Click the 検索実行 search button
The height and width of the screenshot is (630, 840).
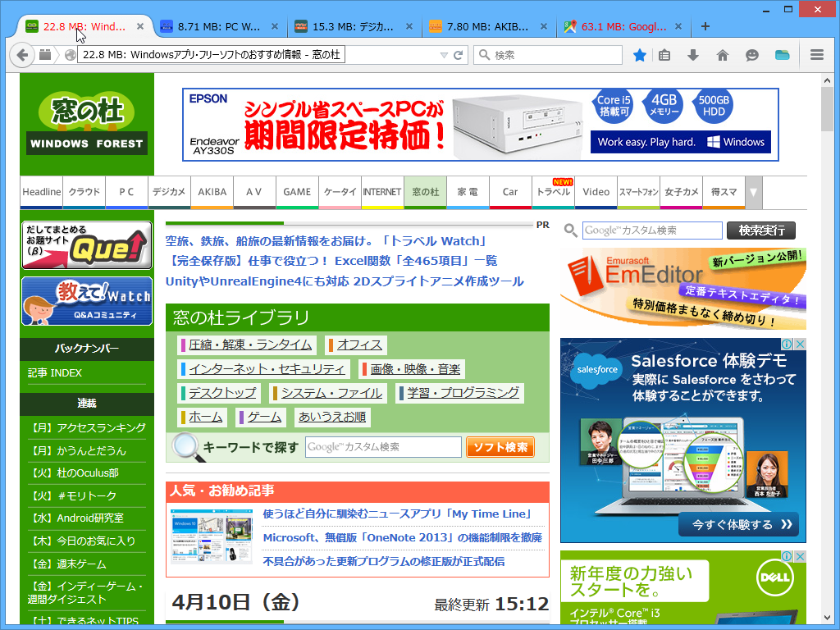(x=760, y=231)
